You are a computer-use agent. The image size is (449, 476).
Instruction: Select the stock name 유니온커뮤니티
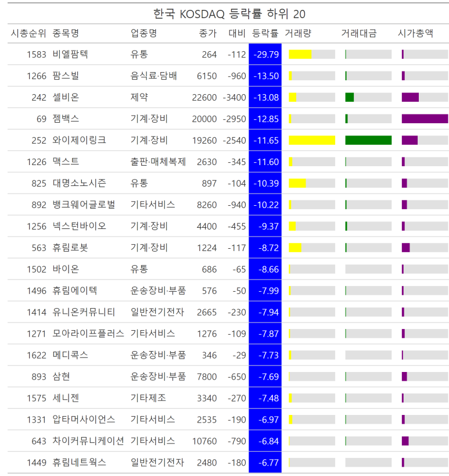84,312
